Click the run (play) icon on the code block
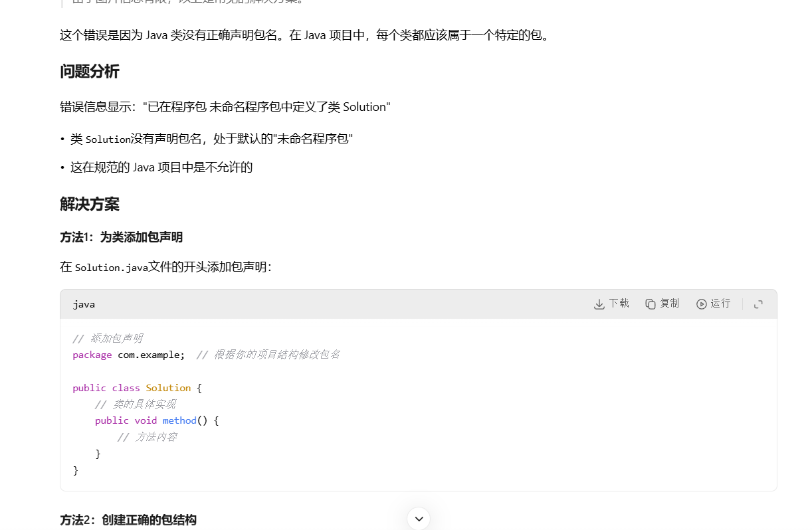This screenshot has width=812, height=530. point(702,304)
